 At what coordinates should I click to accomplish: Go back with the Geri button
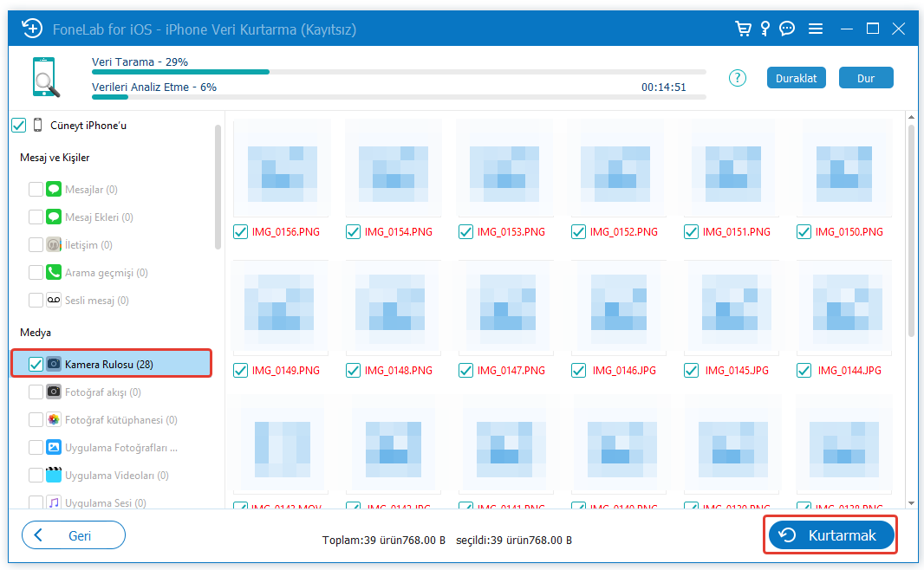pyautogui.click(x=74, y=535)
